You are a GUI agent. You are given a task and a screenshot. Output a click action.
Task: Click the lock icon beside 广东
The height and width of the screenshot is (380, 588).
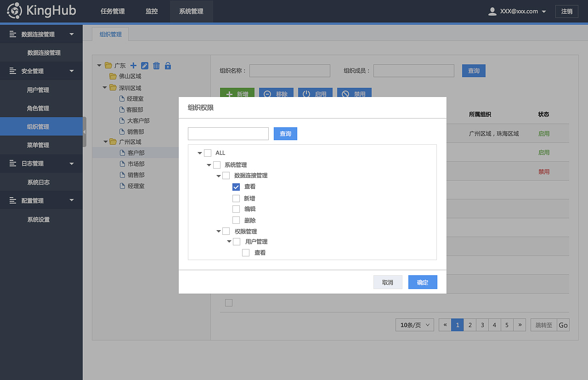tap(168, 66)
